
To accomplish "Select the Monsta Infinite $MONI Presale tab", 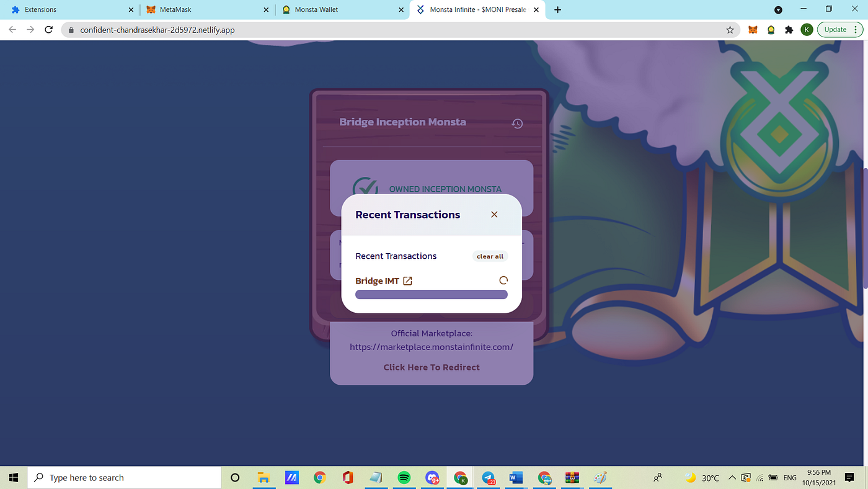I will (477, 10).
